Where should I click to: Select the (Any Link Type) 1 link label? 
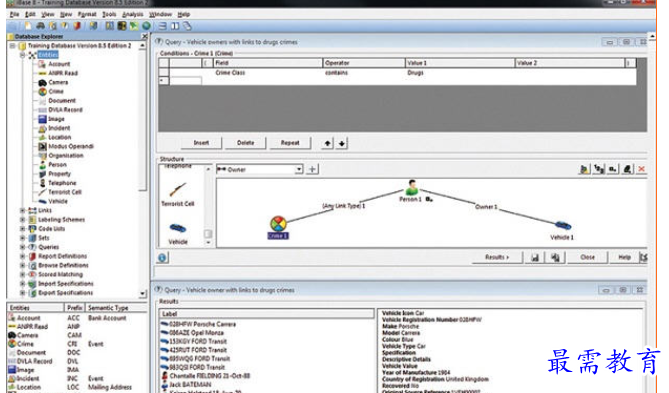tap(343, 206)
